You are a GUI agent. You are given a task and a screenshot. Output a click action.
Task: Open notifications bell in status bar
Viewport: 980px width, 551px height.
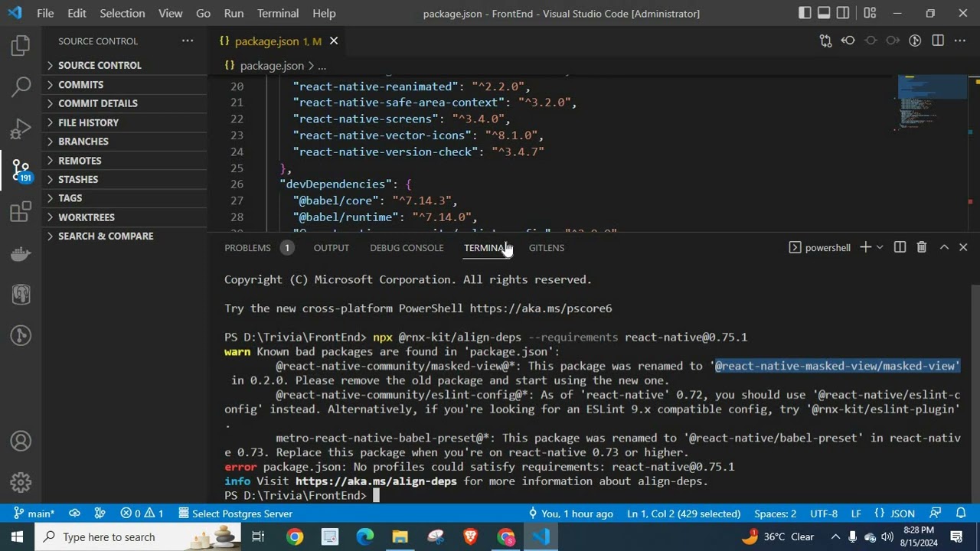coord(962,514)
